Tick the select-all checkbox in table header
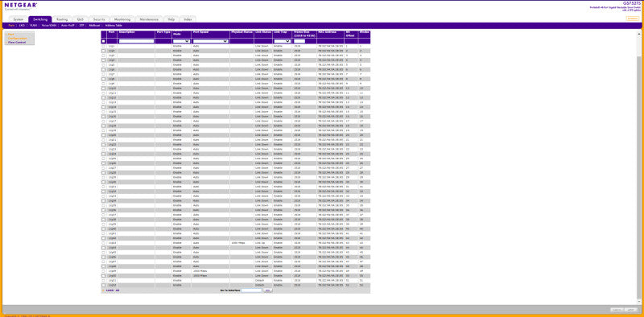 [104, 41]
